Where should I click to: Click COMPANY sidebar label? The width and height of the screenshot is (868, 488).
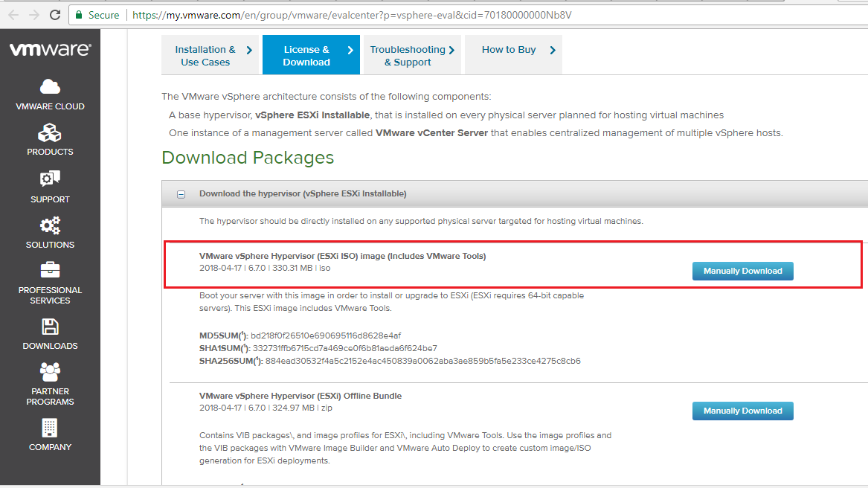tap(50, 447)
